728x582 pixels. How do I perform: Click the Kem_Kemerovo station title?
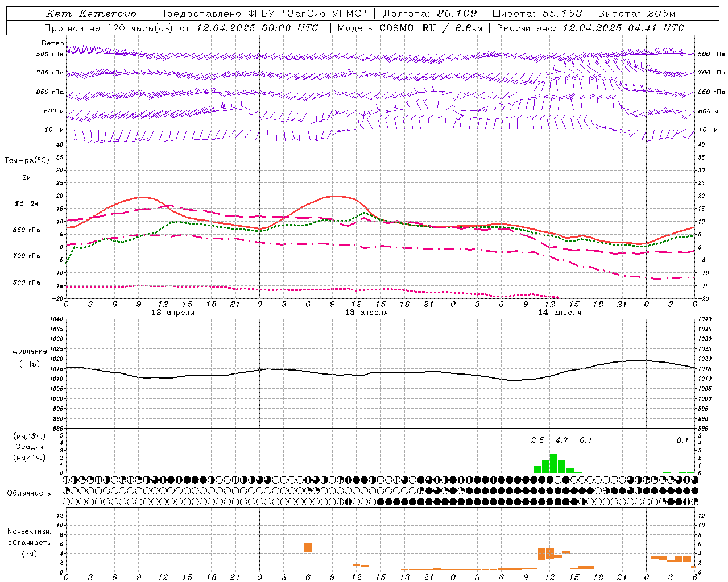(x=92, y=14)
